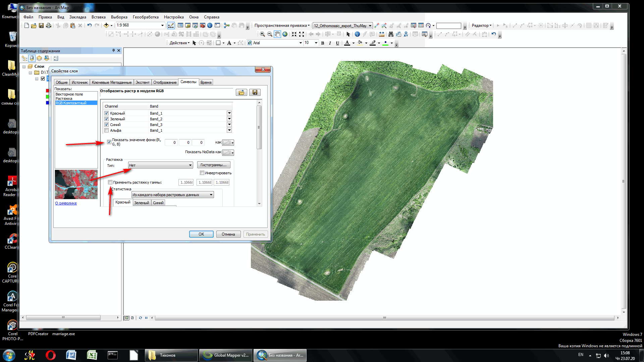The height and width of the screenshot is (362, 644).
Task: Click the Add Control Points icon
Action: tap(377, 25)
